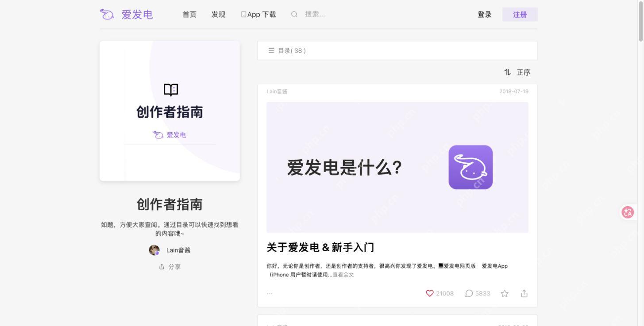Click the date 2018-07-19
Viewport: 644px width, 326px height.
pos(514,92)
